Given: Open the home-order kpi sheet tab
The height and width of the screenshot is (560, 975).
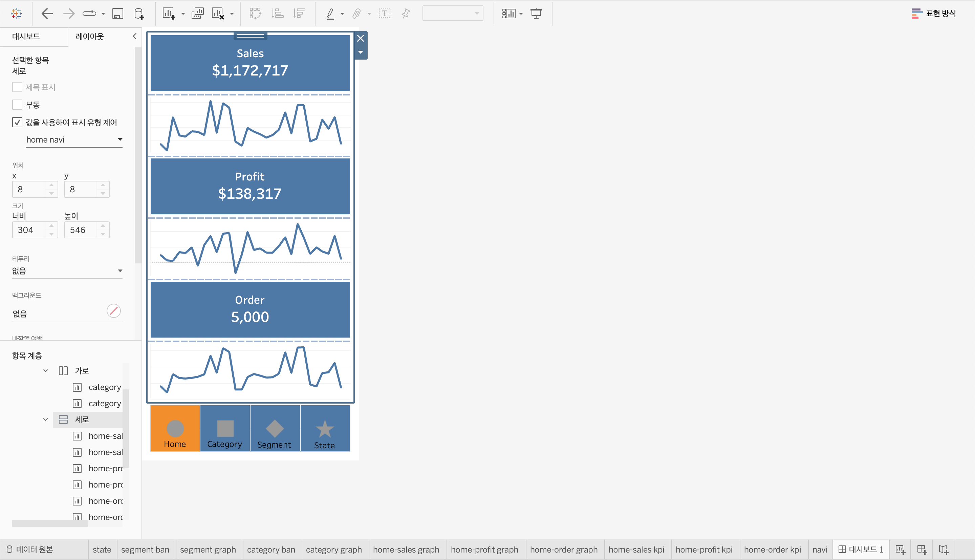Looking at the screenshot, I should 773,550.
